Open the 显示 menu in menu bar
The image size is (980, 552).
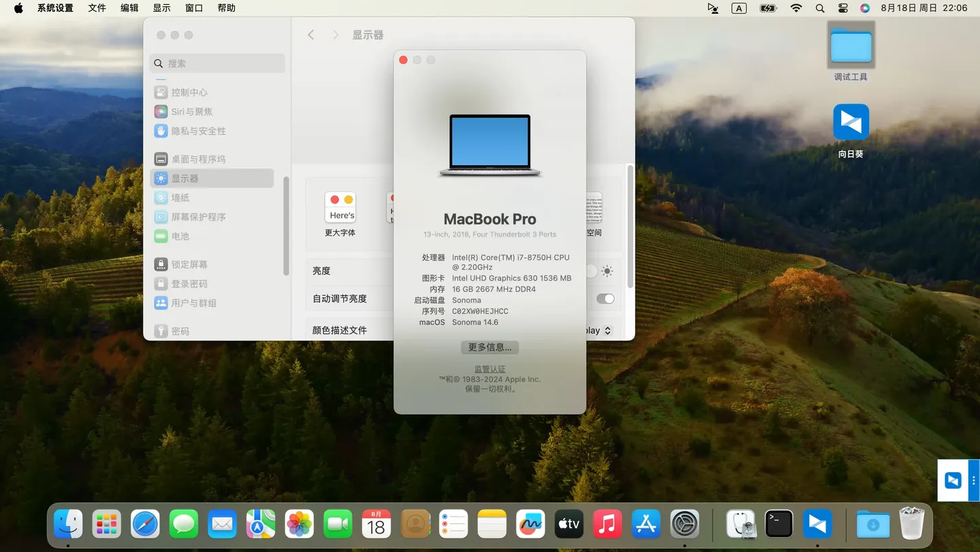coord(162,8)
